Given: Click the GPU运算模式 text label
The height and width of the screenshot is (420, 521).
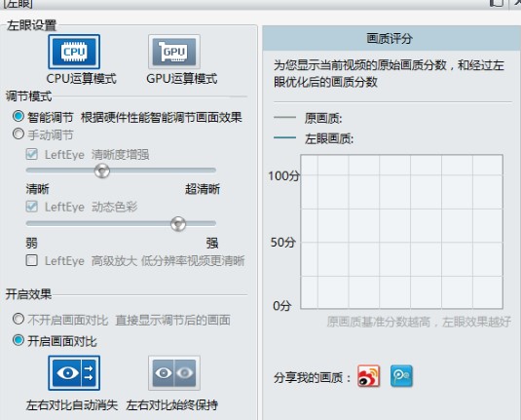Looking at the screenshot, I should (x=182, y=79).
